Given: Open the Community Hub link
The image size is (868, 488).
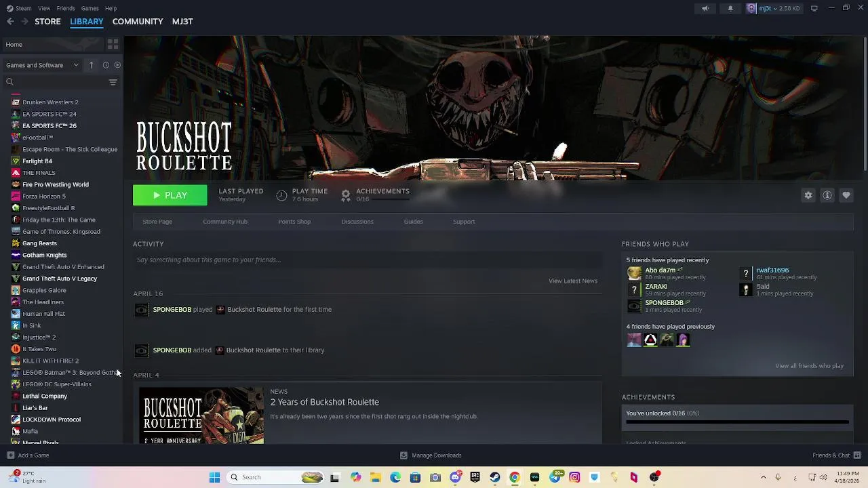Looking at the screenshot, I should pos(225,222).
